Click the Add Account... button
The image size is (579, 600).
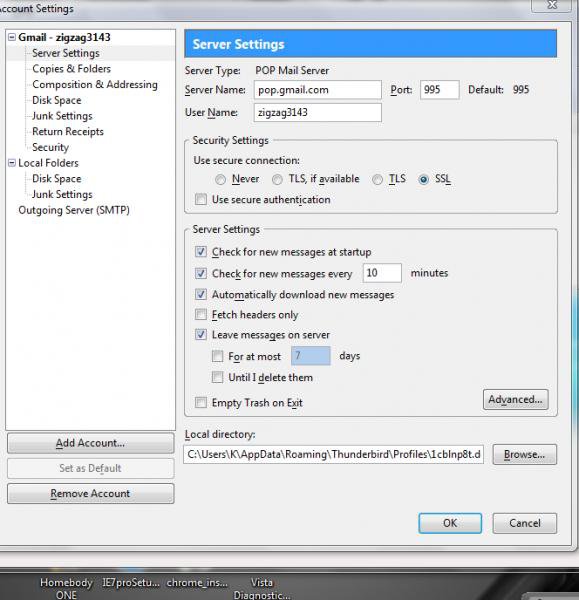(x=90, y=443)
